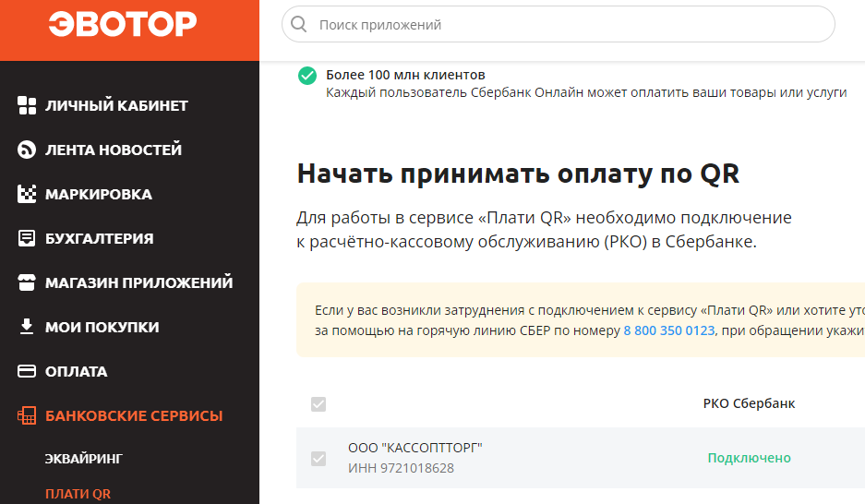Viewport: 865px width, 504px height.
Task: Click the search magnifier icon
Action: tap(298, 24)
